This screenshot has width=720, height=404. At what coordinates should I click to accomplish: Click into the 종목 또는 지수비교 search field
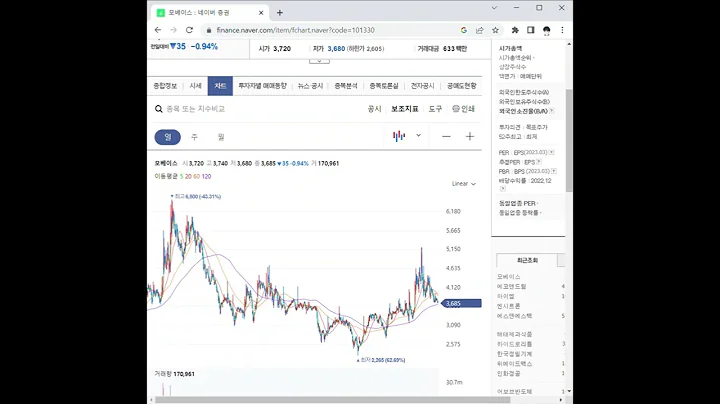pyautogui.click(x=196, y=109)
